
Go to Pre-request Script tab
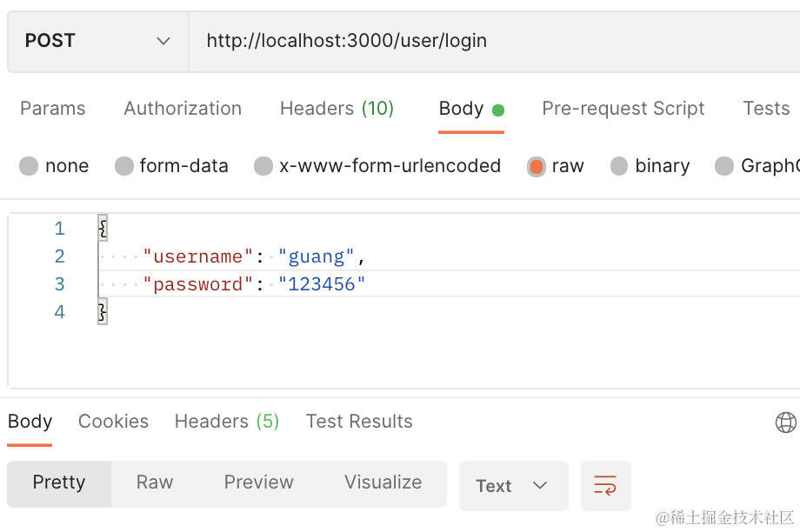click(x=623, y=109)
